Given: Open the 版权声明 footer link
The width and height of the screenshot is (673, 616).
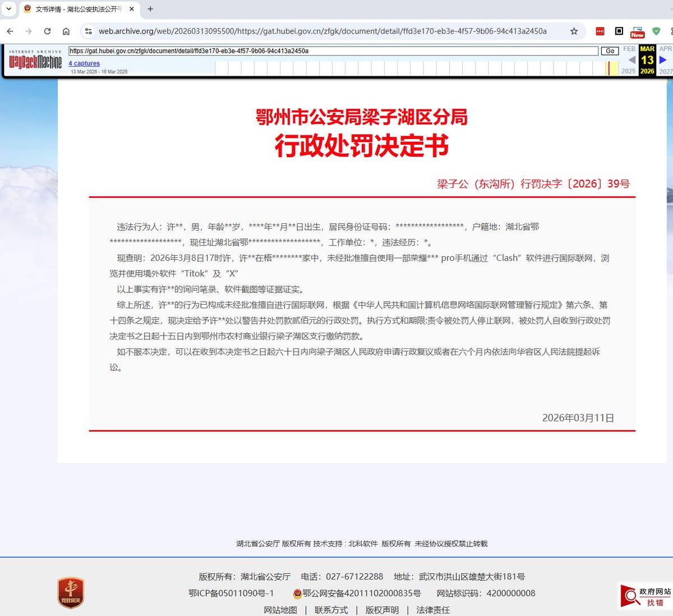Looking at the screenshot, I should click(x=382, y=610).
